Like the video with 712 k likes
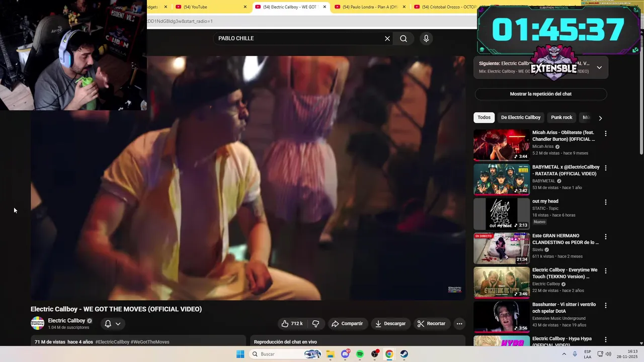Image resolution: width=644 pixels, height=362 pixels. (292, 324)
